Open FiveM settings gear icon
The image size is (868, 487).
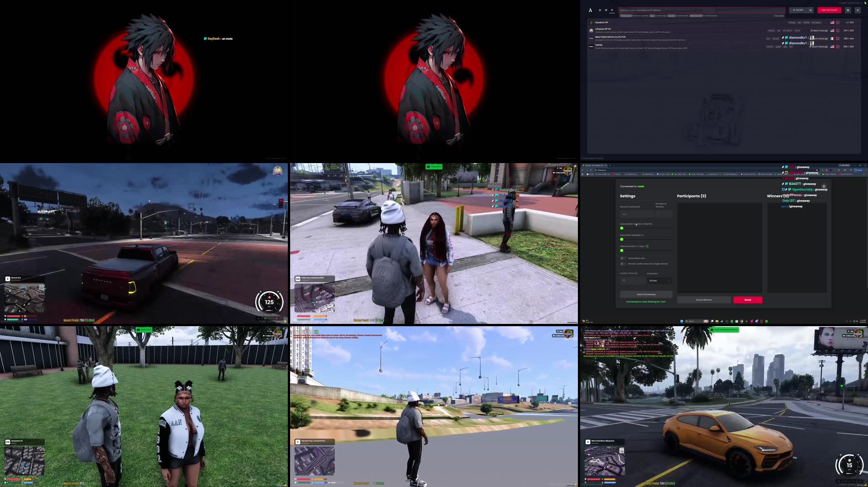[x=848, y=10]
